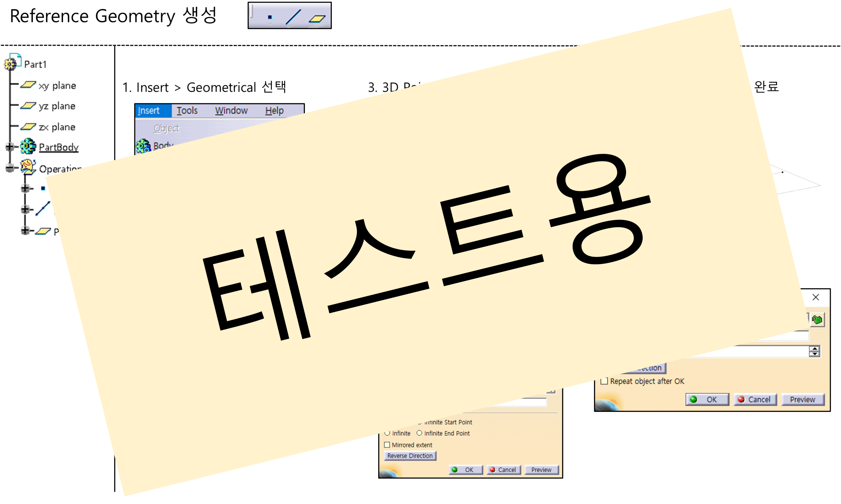Image resolution: width=841 pixels, height=504 pixels.
Task: Select the Point tool in the toolbar
Action: pyautogui.click(x=270, y=17)
